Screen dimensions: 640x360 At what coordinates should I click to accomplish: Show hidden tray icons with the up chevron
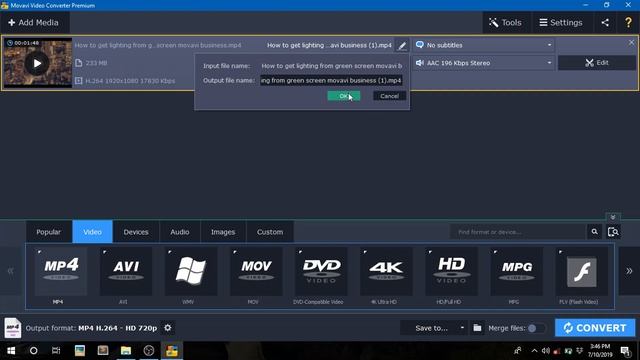pos(534,351)
